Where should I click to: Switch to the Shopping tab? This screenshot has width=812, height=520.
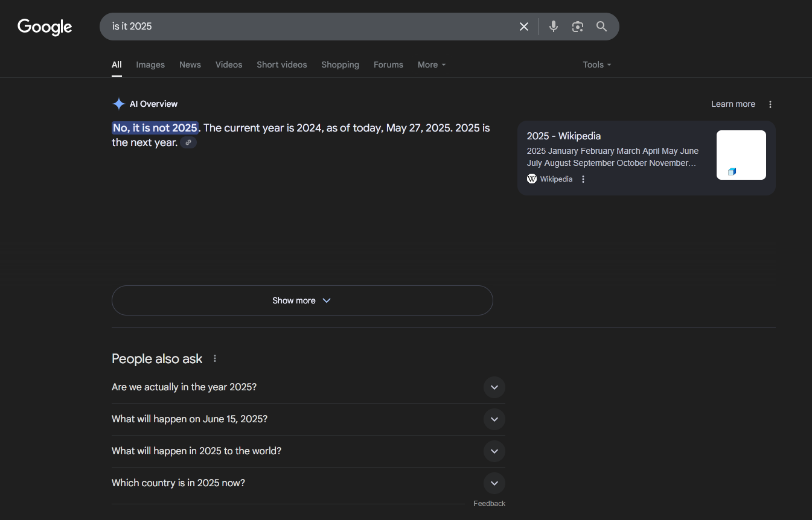click(x=340, y=65)
